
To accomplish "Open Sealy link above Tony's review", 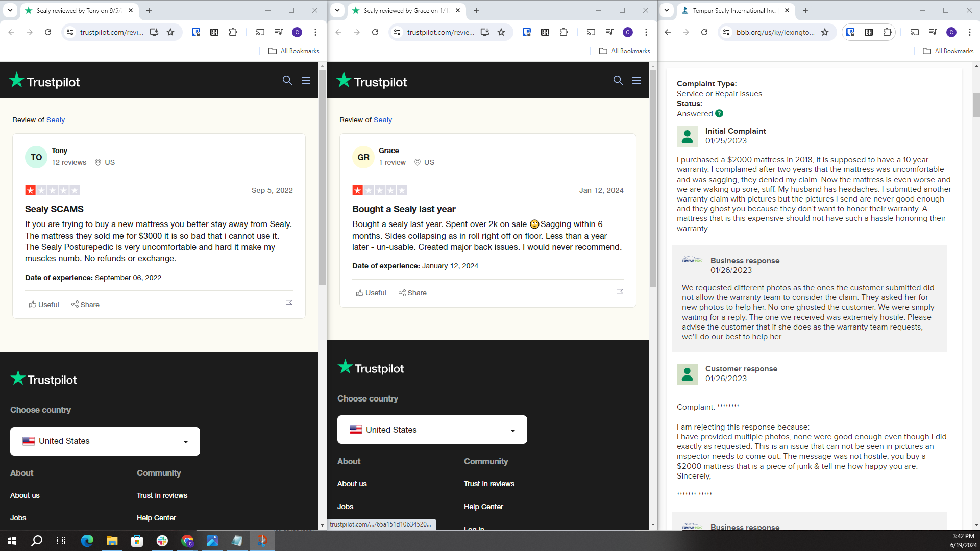I will (56, 120).
